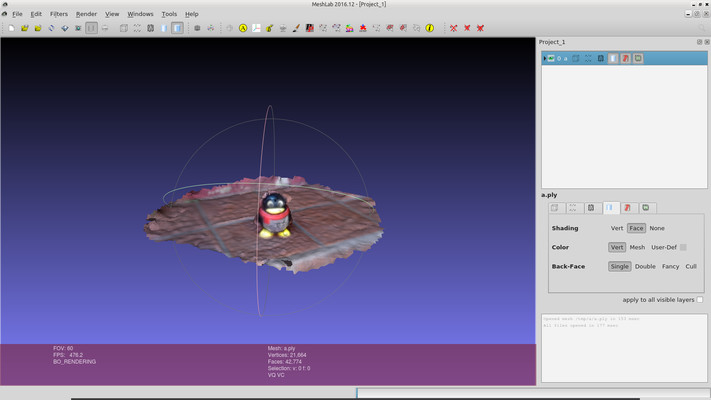Open yellow layer info icon
711x400 pixels.
coord(429,28)
